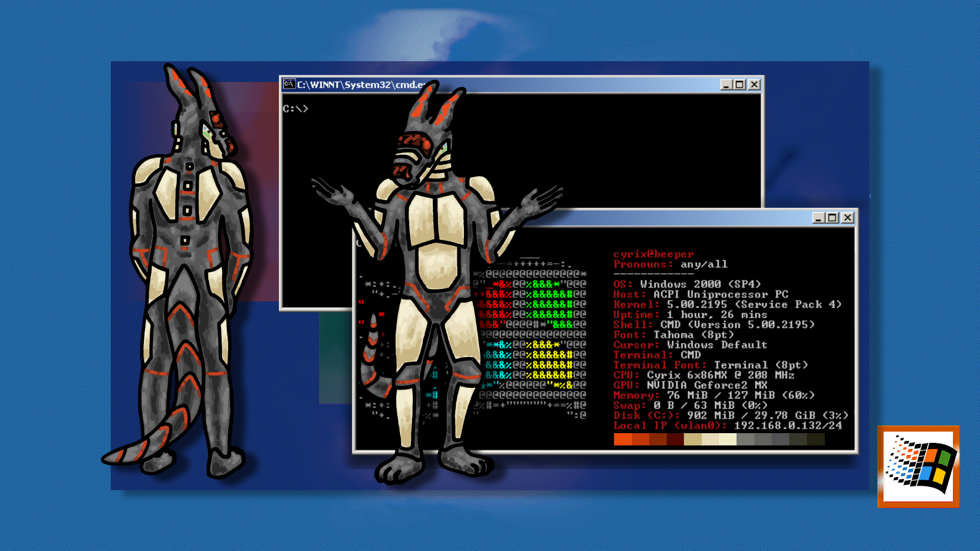Select the lightest cream palette swatch
This screenshot has width=980, height=551.
[x=728, y=439]
